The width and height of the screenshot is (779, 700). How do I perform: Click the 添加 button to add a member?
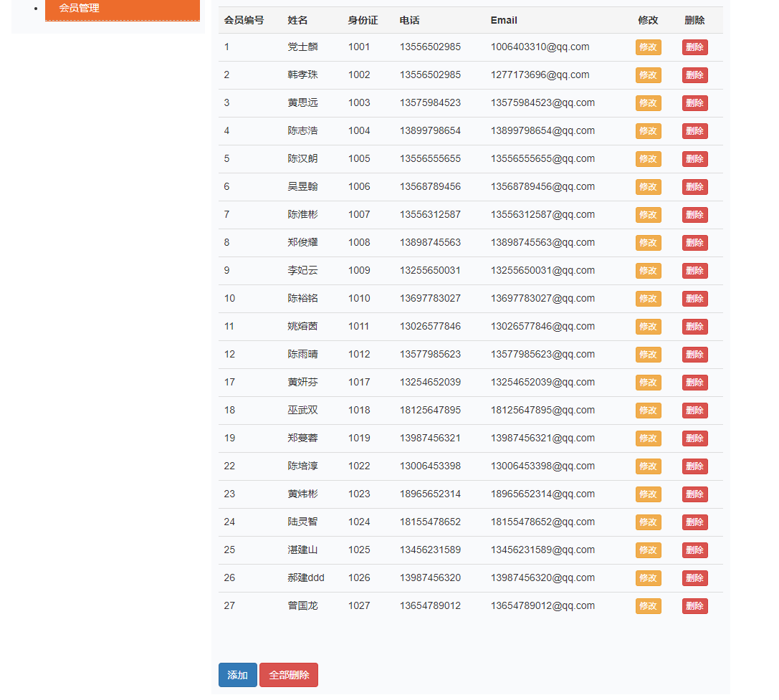click(x=237, y=674)
